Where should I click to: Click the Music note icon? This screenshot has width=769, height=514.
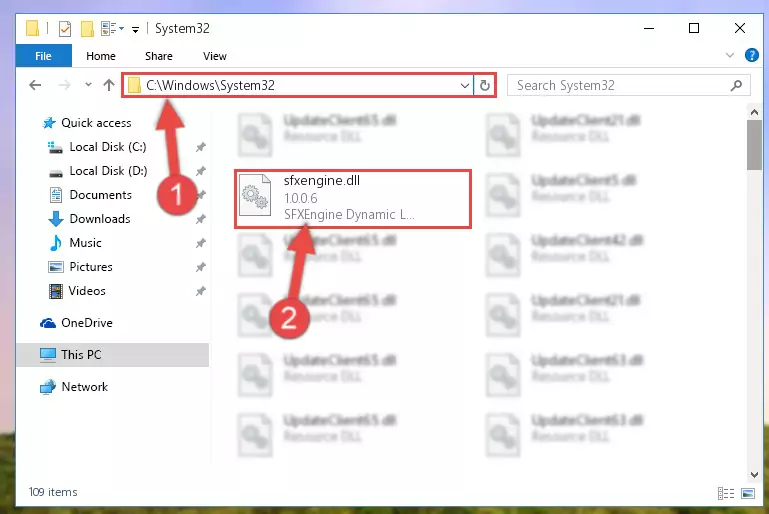click(x=56, y=243)
